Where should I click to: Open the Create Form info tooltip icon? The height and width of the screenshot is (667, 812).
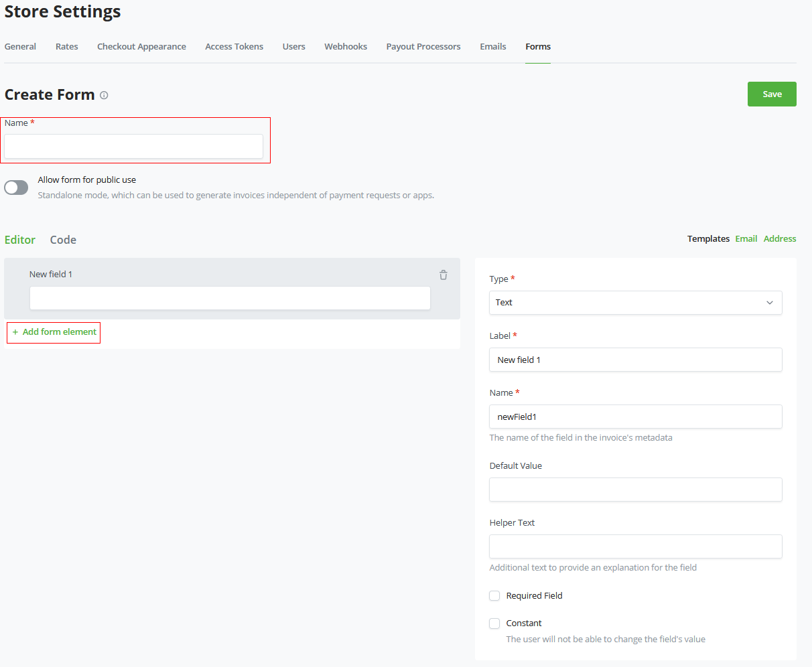pos(104,95)
